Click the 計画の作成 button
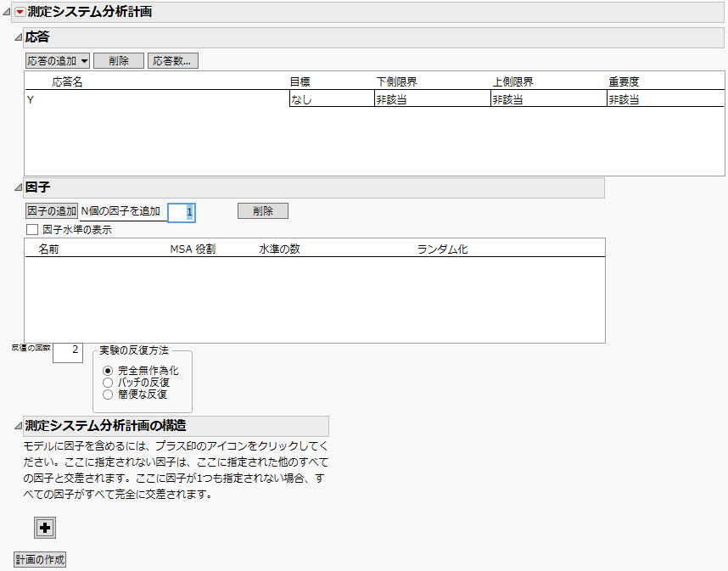Screen dimensions: 728x571 (39, 559)
